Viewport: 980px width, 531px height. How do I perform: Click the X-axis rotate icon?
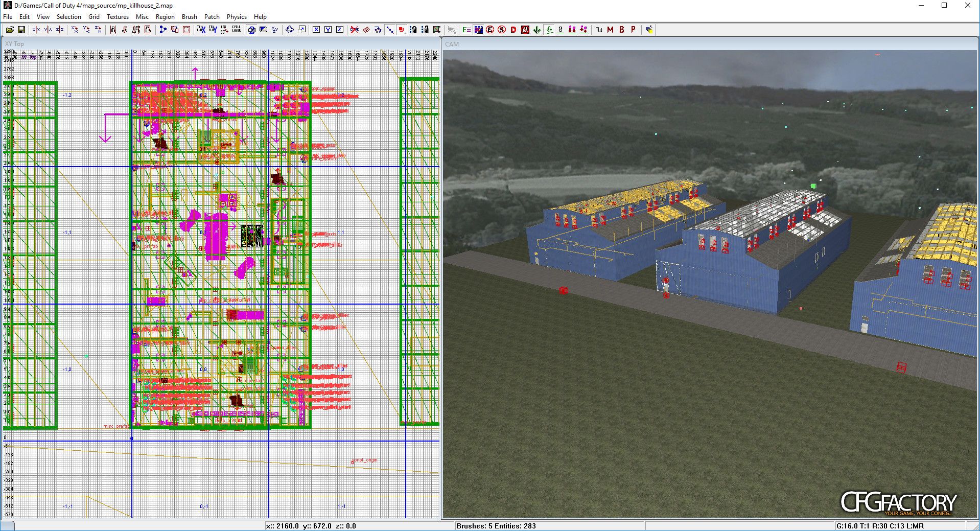pyautogui.click(x=75, y=30)
